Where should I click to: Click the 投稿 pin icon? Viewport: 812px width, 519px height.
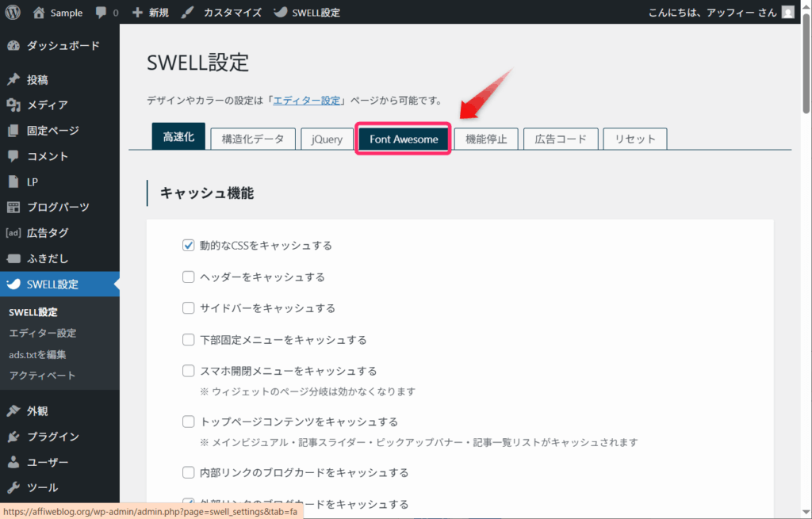point(13,79)
